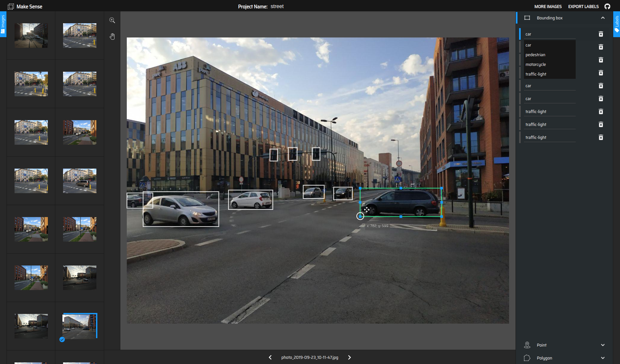
Task: Delete the first traffic-light label row
Action: tap(601, 112)
